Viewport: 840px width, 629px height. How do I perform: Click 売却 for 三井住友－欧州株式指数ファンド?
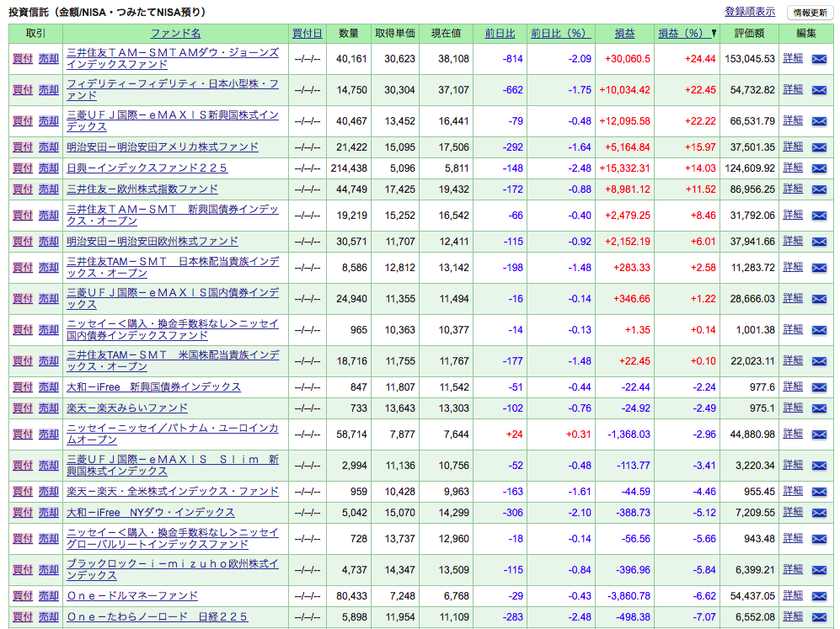48,189
